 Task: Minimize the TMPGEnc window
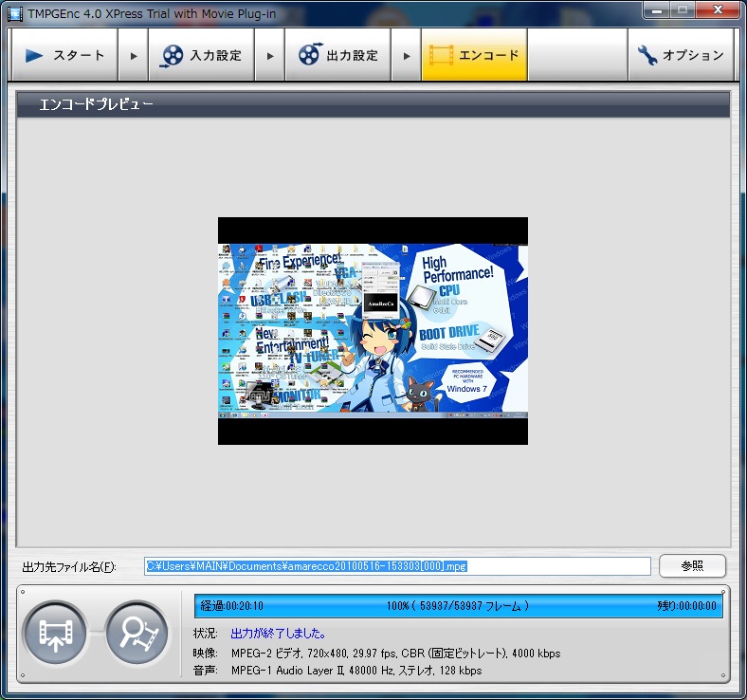(657, 9)
